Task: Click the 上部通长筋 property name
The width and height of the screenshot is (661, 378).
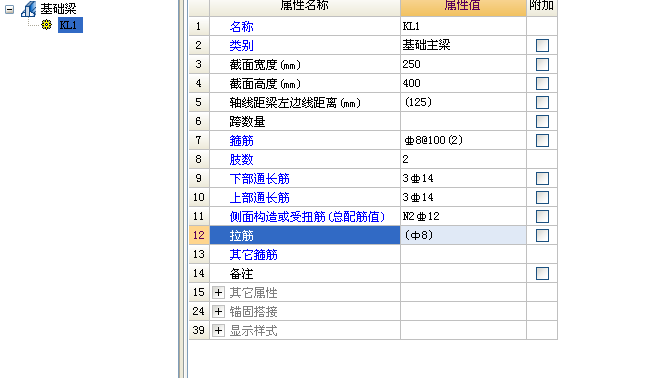Action: 259,198
